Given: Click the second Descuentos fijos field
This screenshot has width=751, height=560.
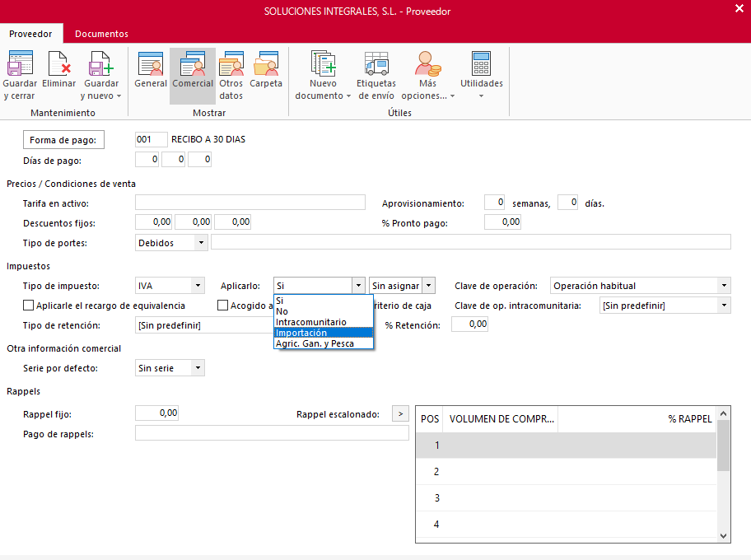Looking at the screenshot, I should tap(194, 222).
